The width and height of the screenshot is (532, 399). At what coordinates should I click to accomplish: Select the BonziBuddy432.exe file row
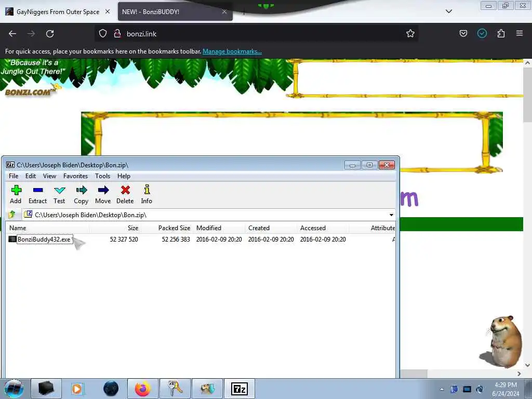click(x=201, y=239)
